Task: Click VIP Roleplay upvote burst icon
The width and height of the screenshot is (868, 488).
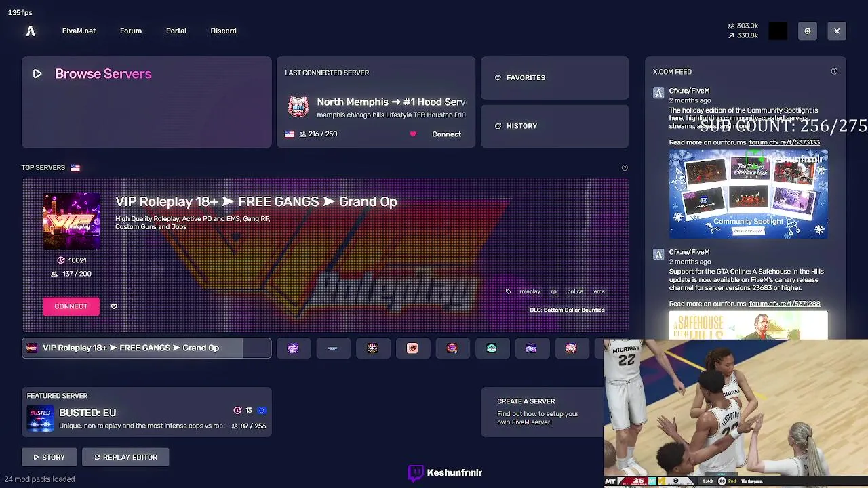Action: point(61,260)
